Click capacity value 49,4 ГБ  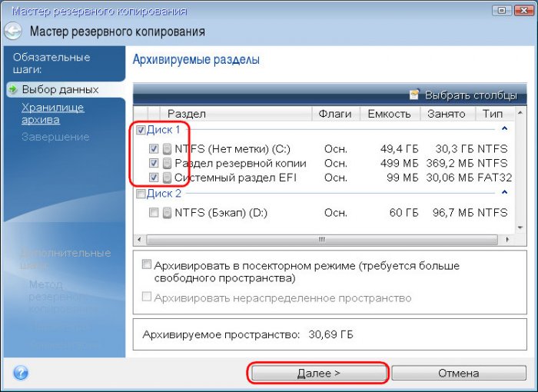tap(400, 149)
